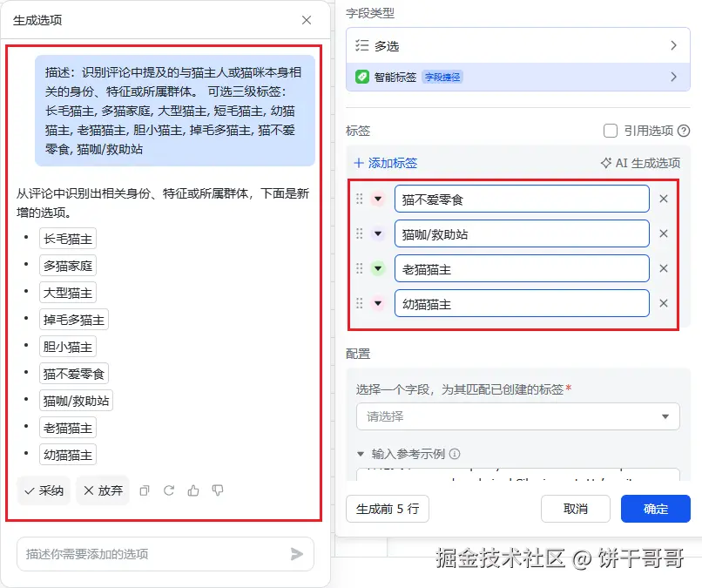
Task: Open color picker for 猫不爱零食 tag
Action: click(x=378, y=199)
